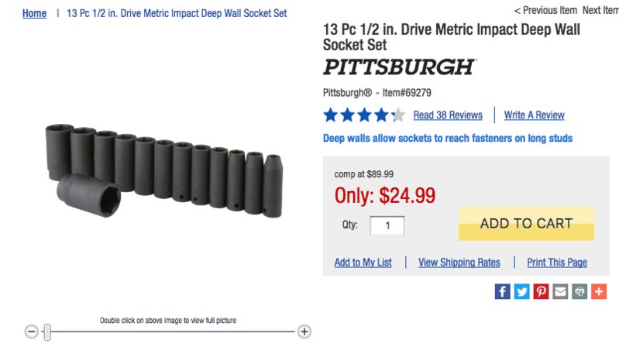Click the zoom in plus icon

[304, 331]
